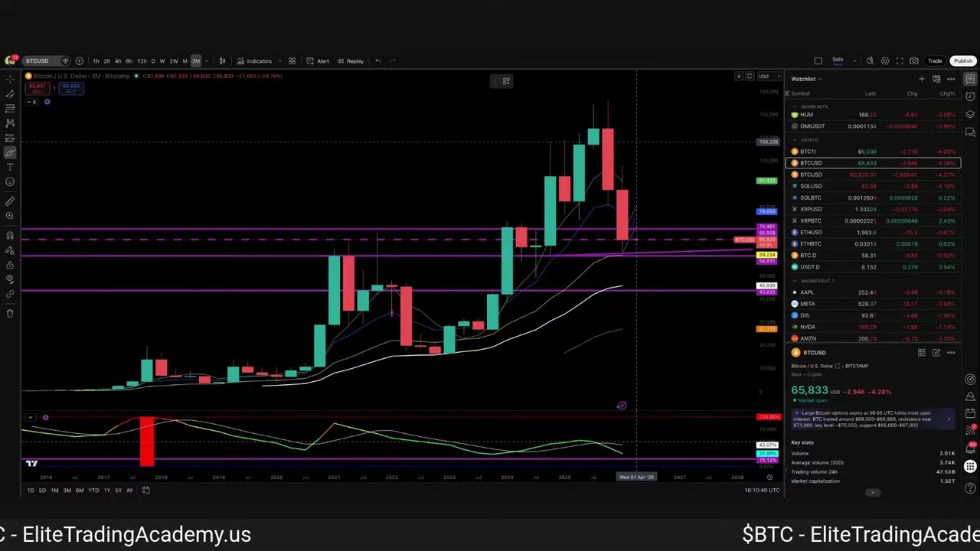This screenshot has height=551, width=980.
Task: Open chart settings hexagon icon
Action: 885,61
